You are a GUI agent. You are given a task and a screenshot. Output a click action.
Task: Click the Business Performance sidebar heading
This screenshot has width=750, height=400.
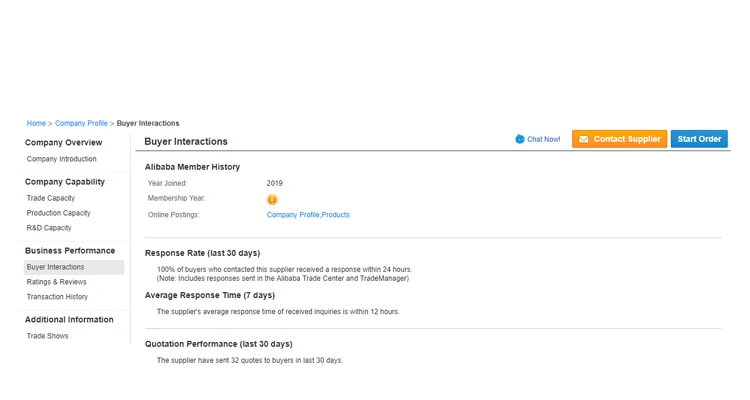[70, 251]
